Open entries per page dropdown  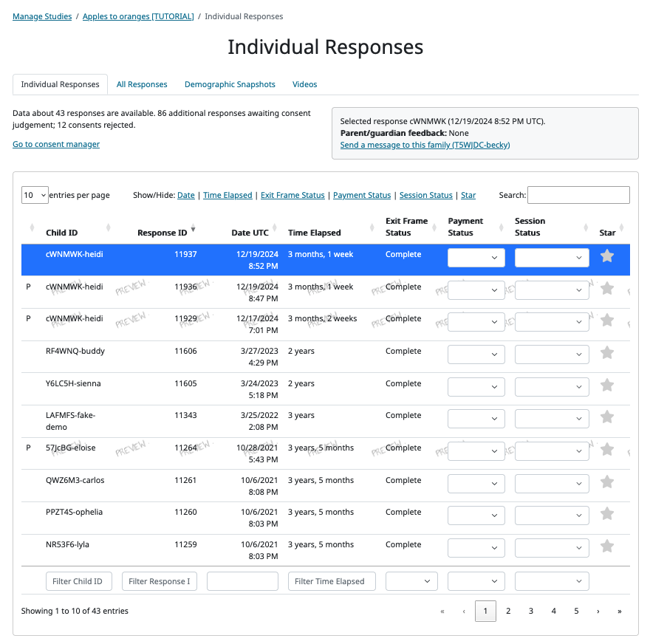point(35,195)
